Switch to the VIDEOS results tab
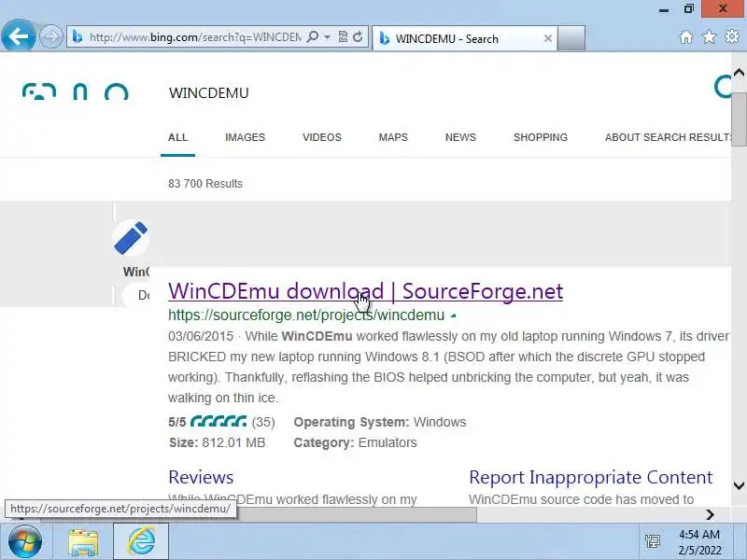 coord(322,137)
